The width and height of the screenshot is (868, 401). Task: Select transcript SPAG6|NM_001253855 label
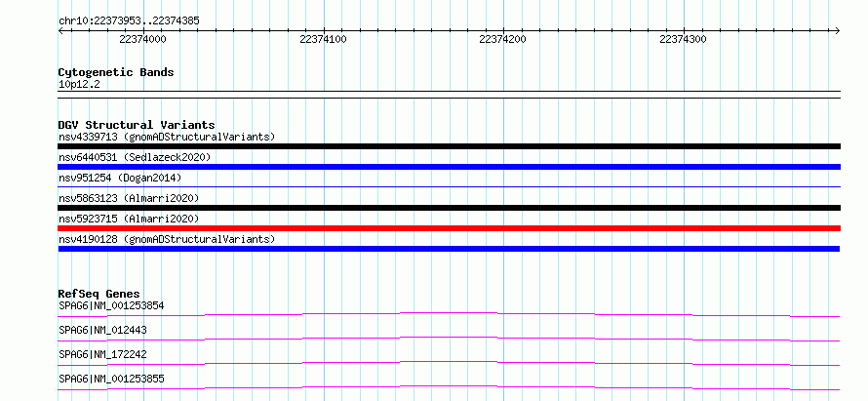(111, 379)
